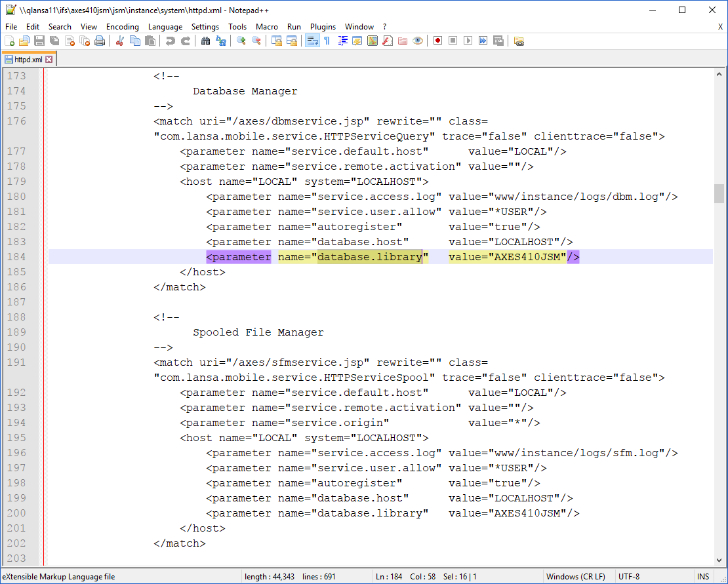Play the recorded macro with the playback icon
Screen dimensions: 728x584
point(468,41)
